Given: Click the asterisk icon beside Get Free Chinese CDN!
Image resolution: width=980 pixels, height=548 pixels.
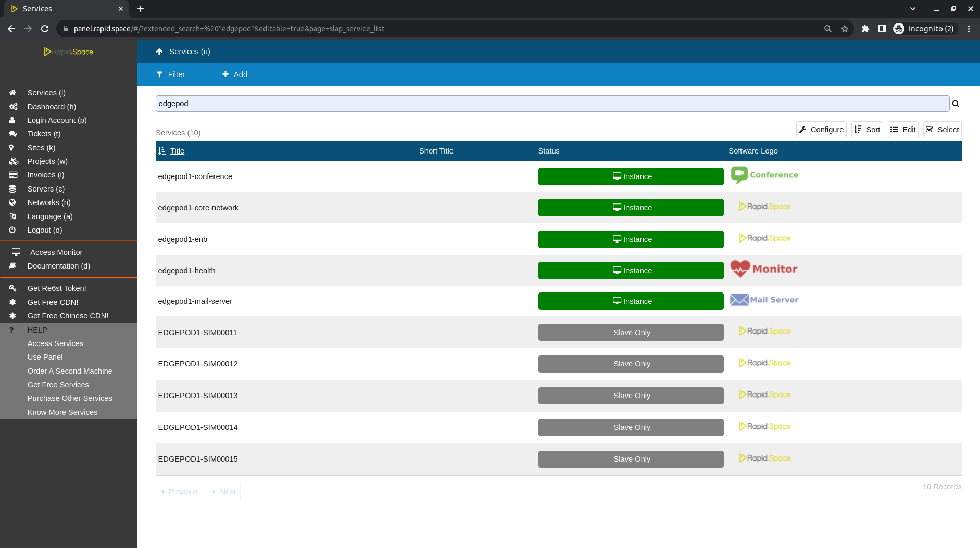Looking at the screenshot, I should tap(12, 316).
